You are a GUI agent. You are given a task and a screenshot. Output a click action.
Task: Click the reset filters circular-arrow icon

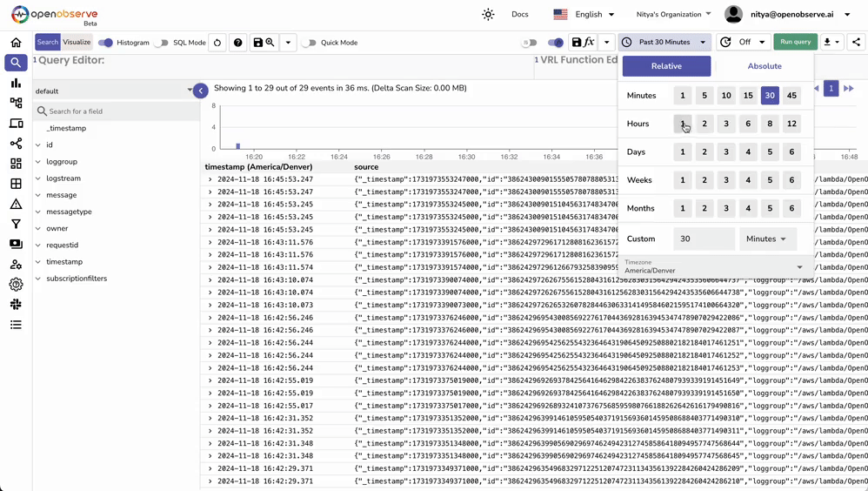tap(217, 43)
